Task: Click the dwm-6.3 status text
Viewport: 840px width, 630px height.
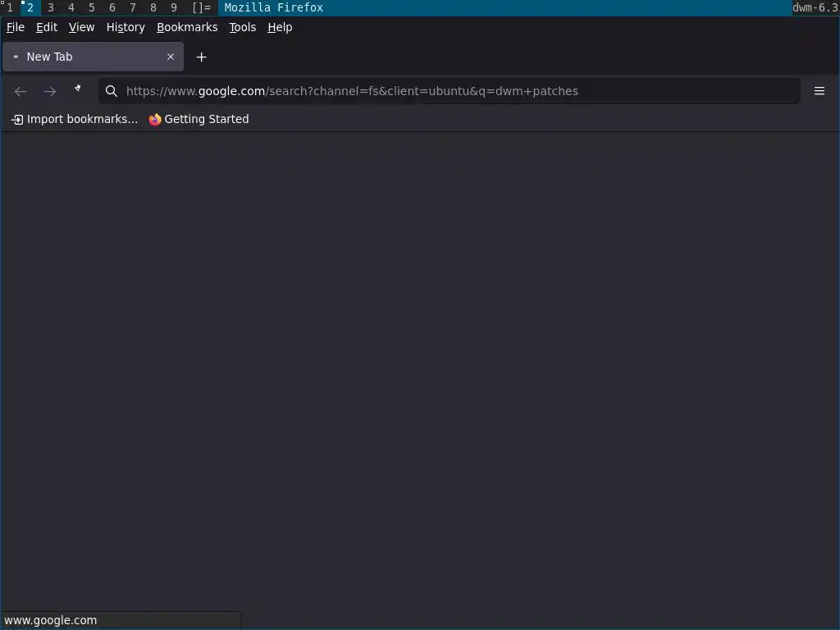Action: pyautogui.click(x=815, y=7)
